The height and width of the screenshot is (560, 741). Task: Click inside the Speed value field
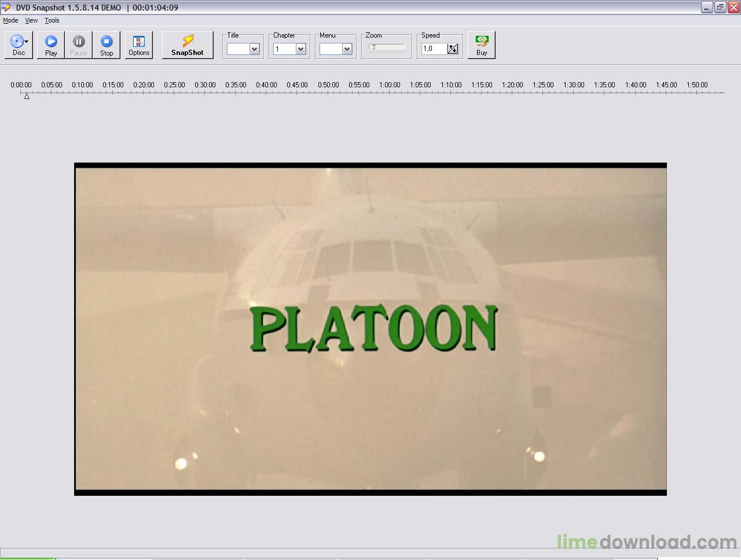[x=433, y=49]
